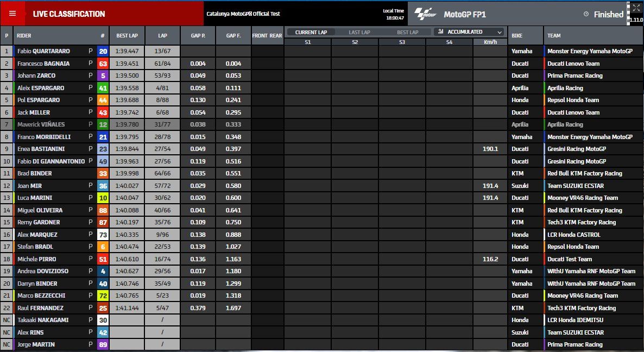Viewport: 644px width, 352px height.
Task: Open the ACCUMULATED dropdown
Action: [470, 32]
